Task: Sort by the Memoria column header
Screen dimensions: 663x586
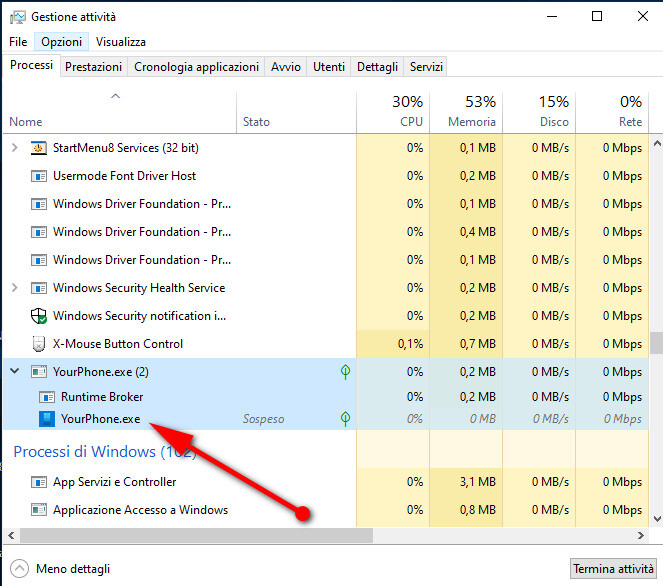Action: [x=466, y=112]
